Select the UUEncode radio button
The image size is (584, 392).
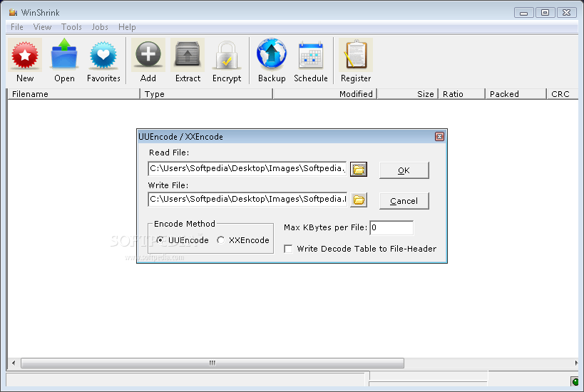click(160, 240)
